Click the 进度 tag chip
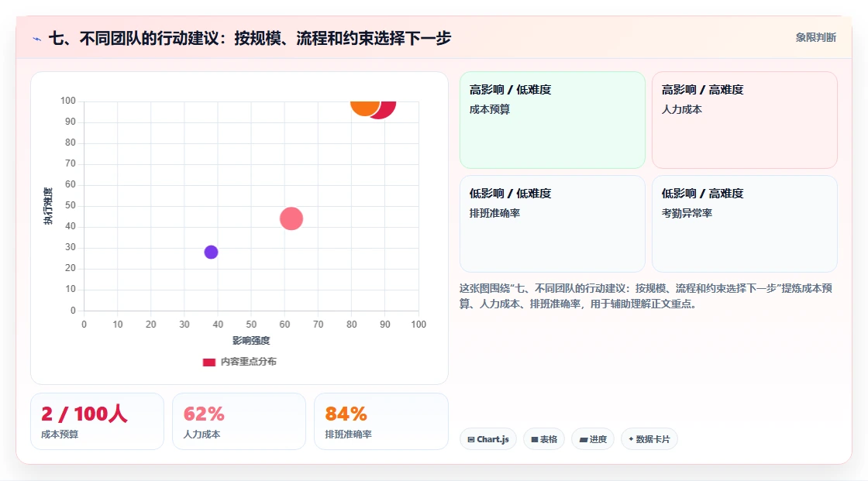This screenshot has height=481, width=868. (593, 439)
